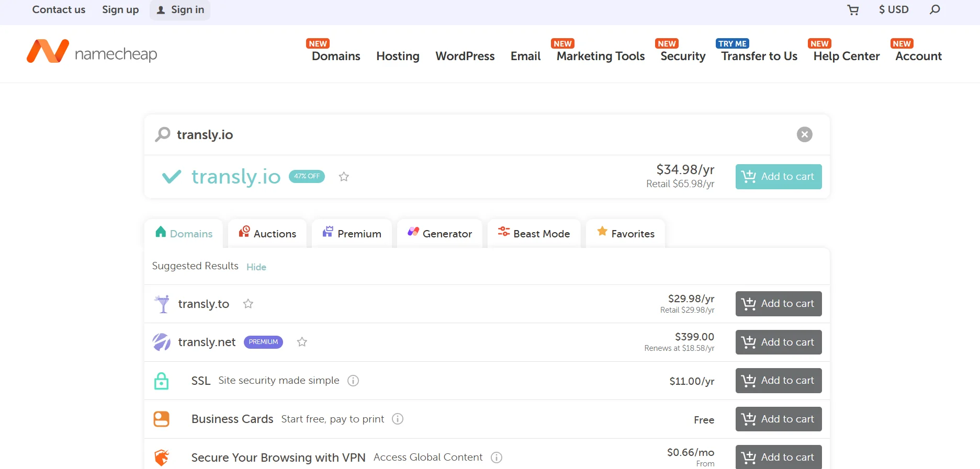The height and width of the screenshot is (469, 980).
Task: Click the 47% OFF badge
Action: pos(307,176)
